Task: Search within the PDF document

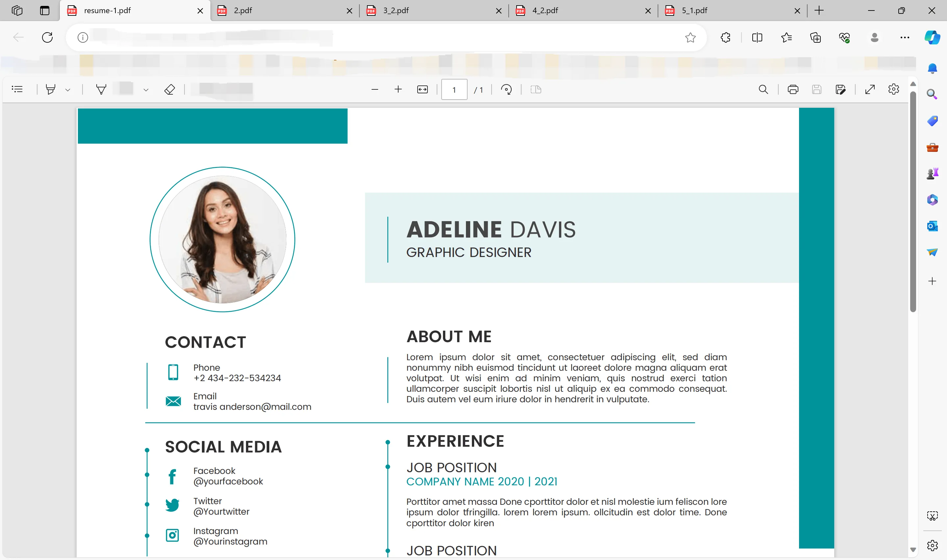Action: click(x=763, y=89)
